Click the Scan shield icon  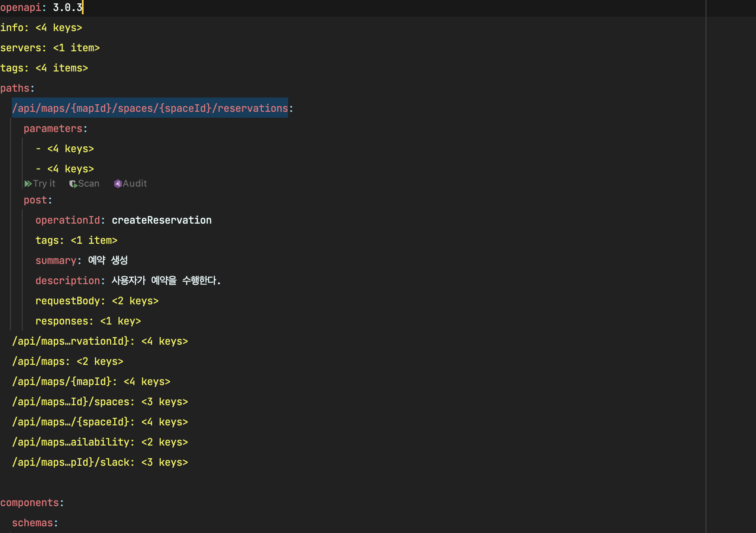coord(73,184)
